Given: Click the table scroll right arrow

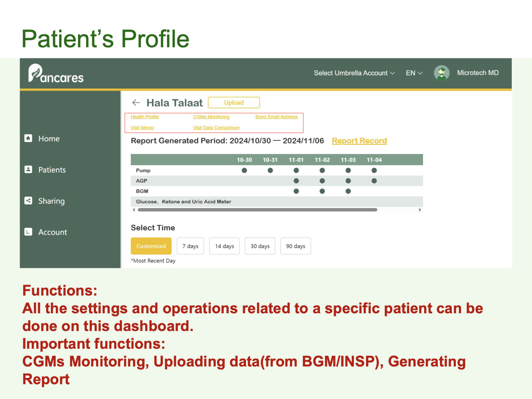Looking at the screenshot, I should [x=420, y=210].
